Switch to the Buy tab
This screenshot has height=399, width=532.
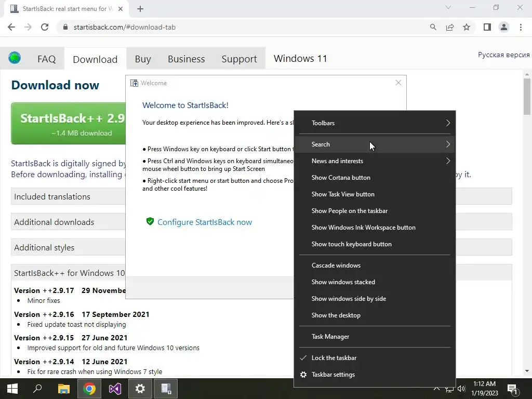143,59
